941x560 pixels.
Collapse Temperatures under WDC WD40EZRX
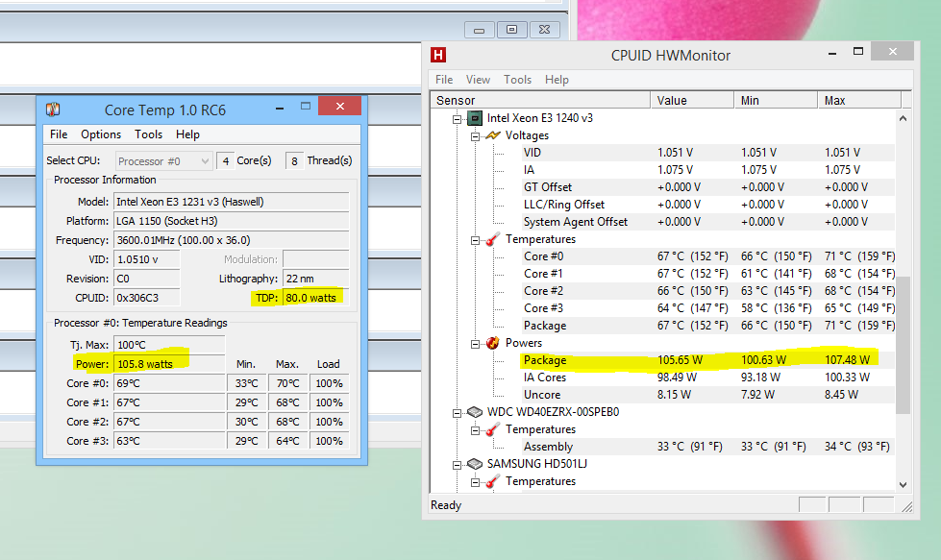475,430
